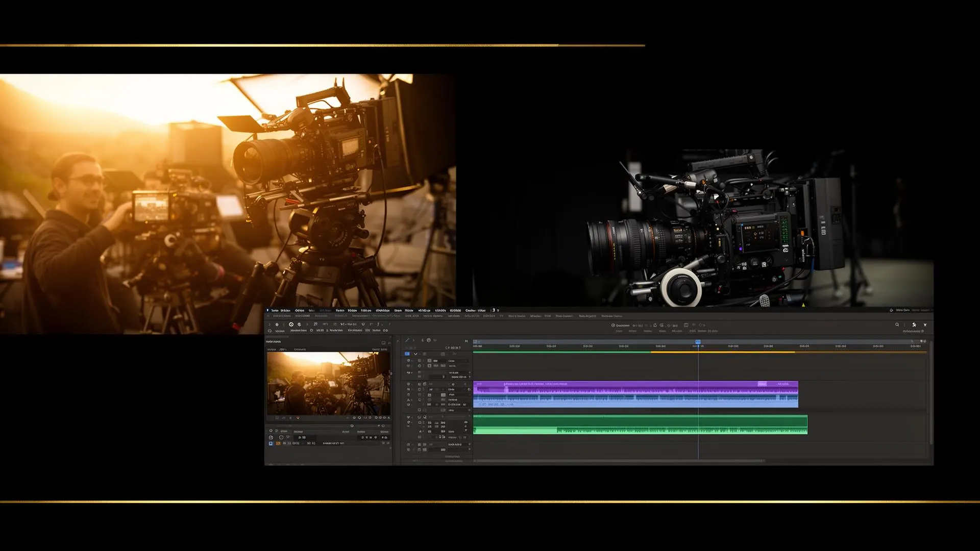Click the circled check icon in the timeline toolbar
Screen dimensions: 980x551
pos(614,325)
